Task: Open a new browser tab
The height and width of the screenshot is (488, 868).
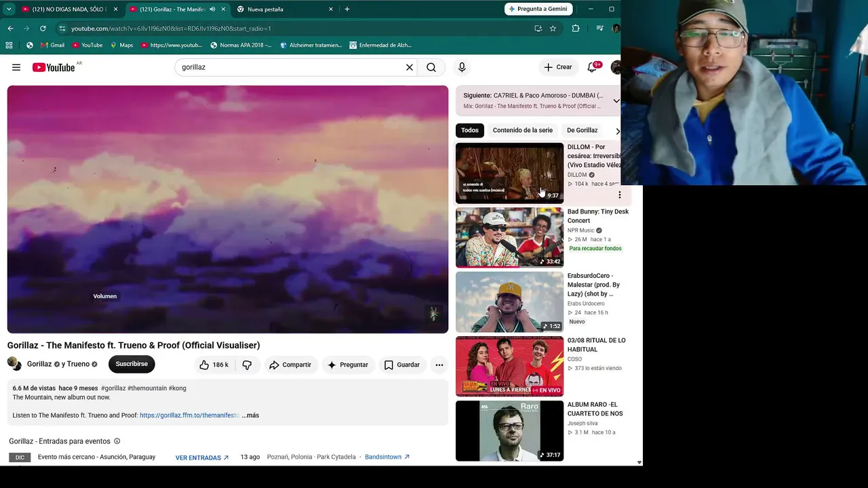Action: coord(347,9)
